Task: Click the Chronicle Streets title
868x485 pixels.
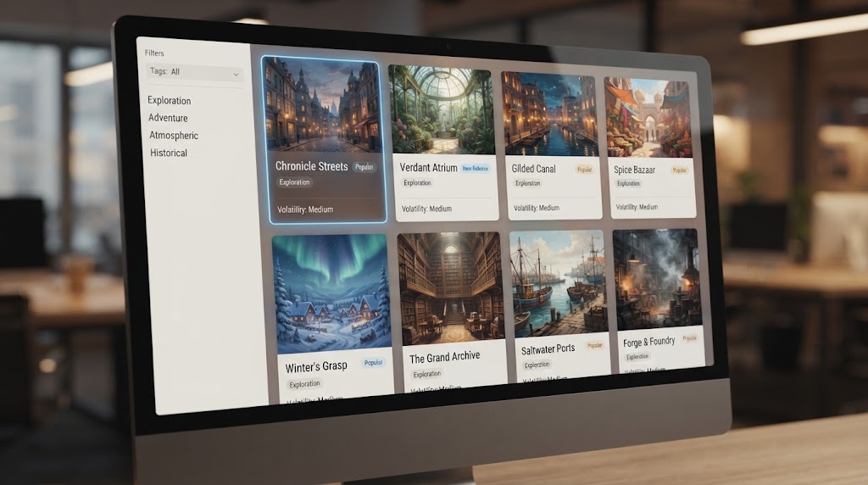Action: tap(312, 166)
